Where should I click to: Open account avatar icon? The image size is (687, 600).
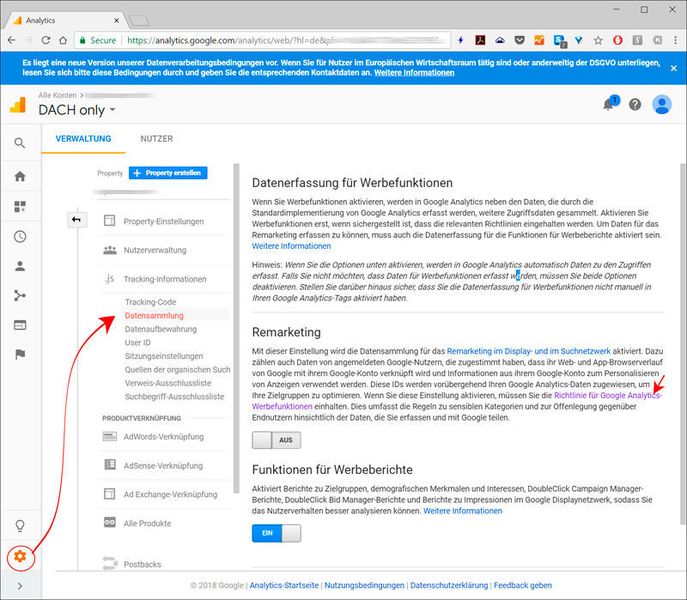662,104
